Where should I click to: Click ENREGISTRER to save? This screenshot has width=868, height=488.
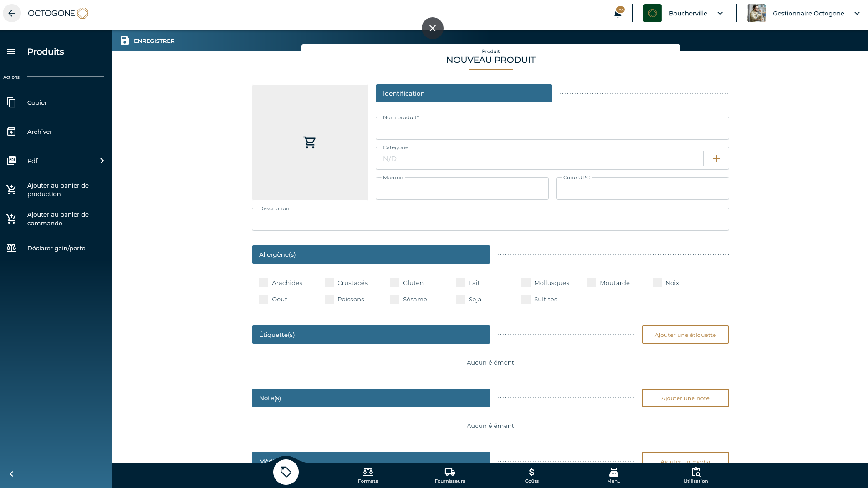pyautogui.click(x=148, y=41)
